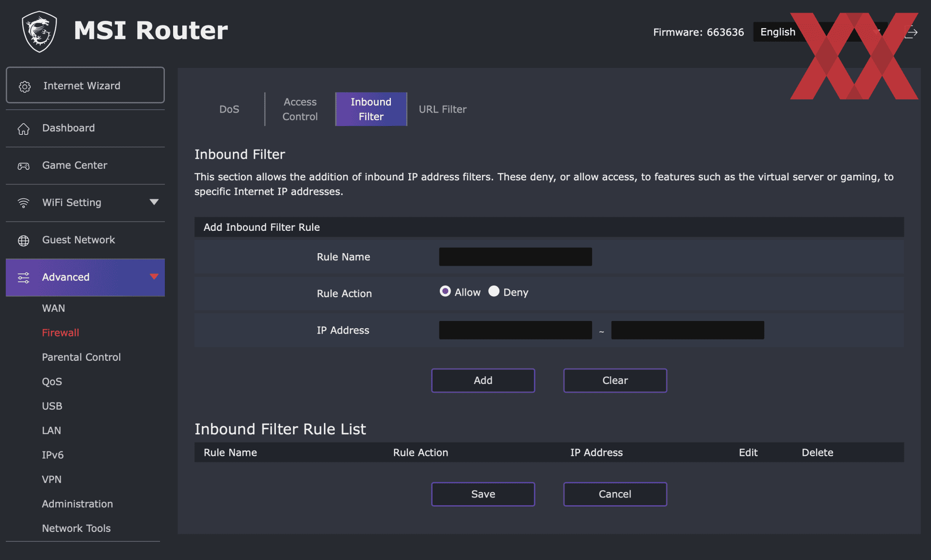Screen dimensions: 931x560
Task: Open the QoS settings page
Action: pyautogui.click(x=52, y=382)
